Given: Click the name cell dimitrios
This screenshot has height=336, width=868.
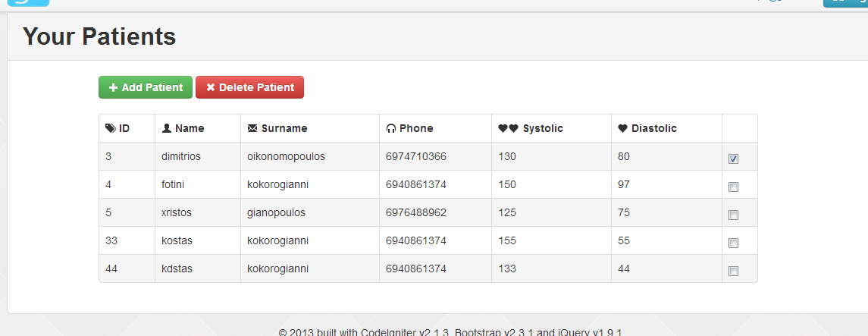Looking at the screenshot, I should 181,156.
